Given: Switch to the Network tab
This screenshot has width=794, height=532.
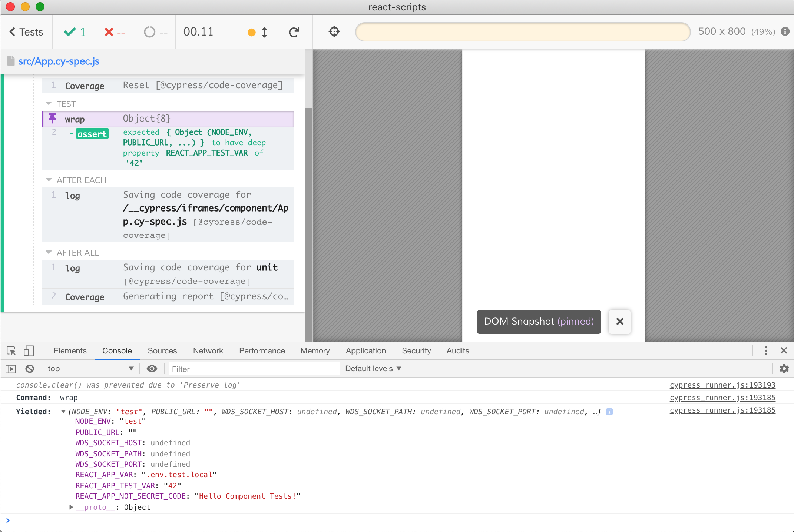Looking at the screenshot, I should pyautogui.click(x=208, y=351).
